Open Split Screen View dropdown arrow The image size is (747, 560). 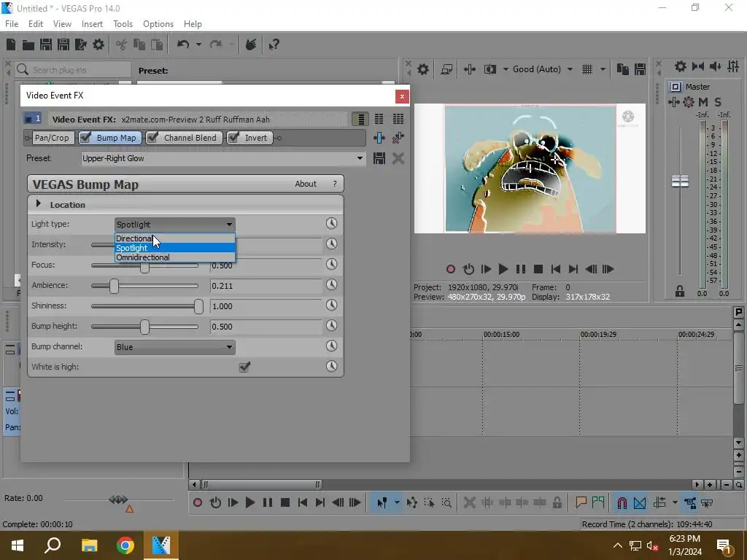[506, 69]
